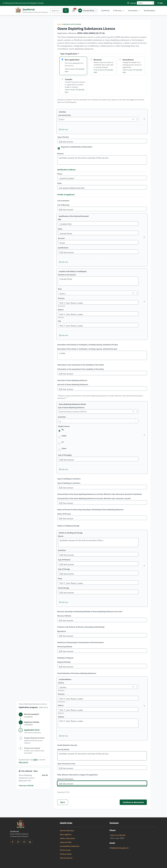Image resolution: width=167 pixels, height=868 pixels.
Task: Open the Language dropdown
Action: coord(145,3)
